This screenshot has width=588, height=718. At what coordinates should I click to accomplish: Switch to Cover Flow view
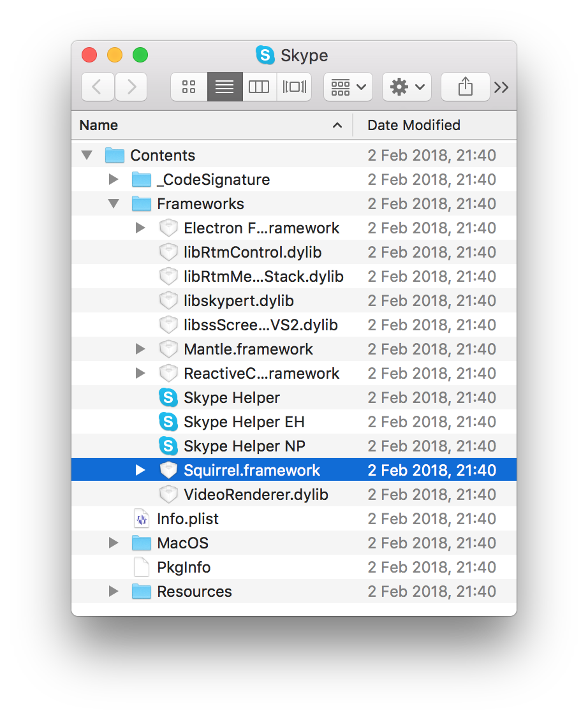[x=294, y=87]
